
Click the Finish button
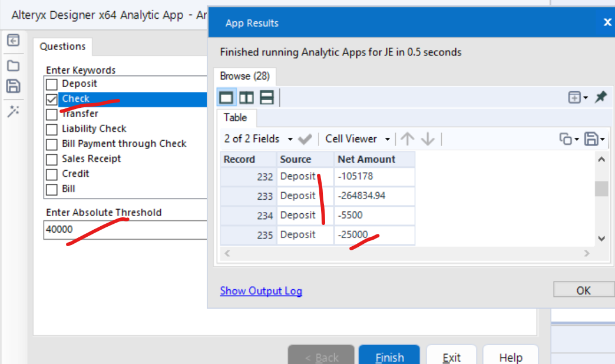pos(389,356)
